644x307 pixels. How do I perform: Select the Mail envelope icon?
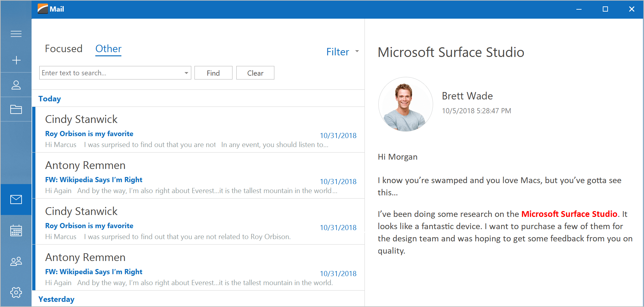click(x=16, y=200)
